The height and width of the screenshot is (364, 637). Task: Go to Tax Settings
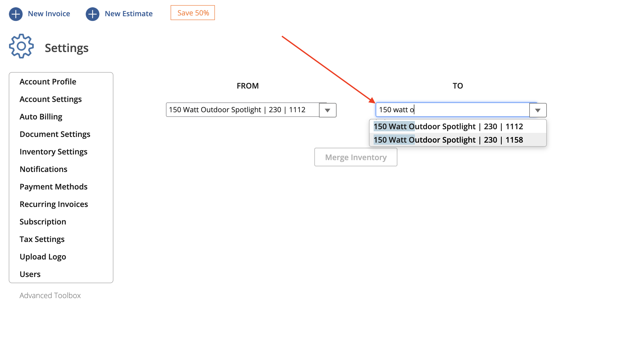click(x=42, y=239)
